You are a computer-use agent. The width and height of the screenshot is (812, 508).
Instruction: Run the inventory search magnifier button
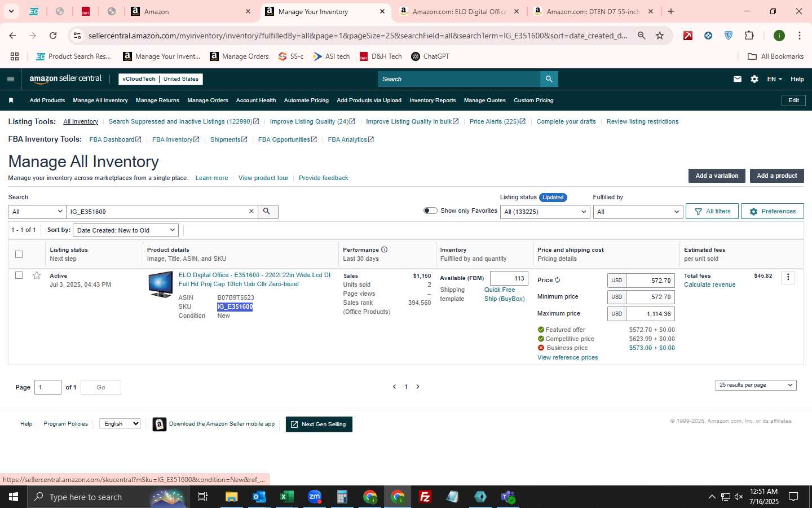coord(267,211)
